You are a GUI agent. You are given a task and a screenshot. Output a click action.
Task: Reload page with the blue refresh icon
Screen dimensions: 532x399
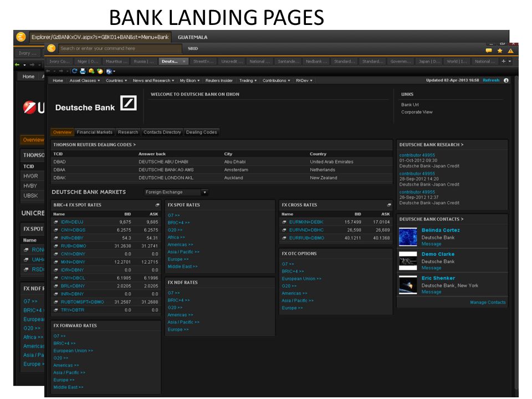click(74, 71)
